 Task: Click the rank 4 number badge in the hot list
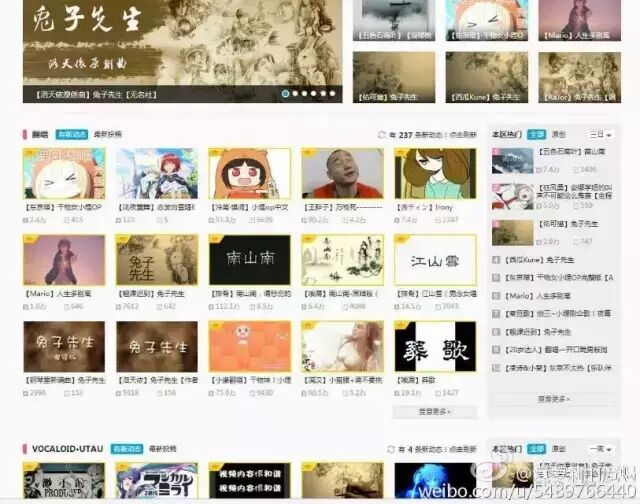pos(496,260)
